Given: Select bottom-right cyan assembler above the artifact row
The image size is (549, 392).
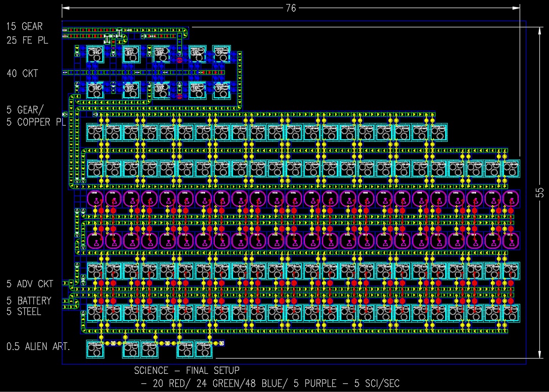Looking at the screenshot, I should pos(511,313).
